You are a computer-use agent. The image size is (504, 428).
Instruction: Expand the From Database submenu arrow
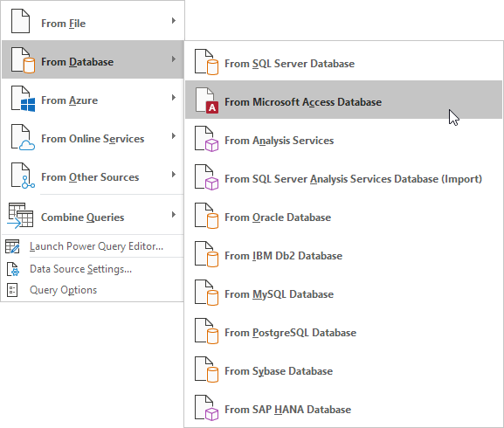174,59
